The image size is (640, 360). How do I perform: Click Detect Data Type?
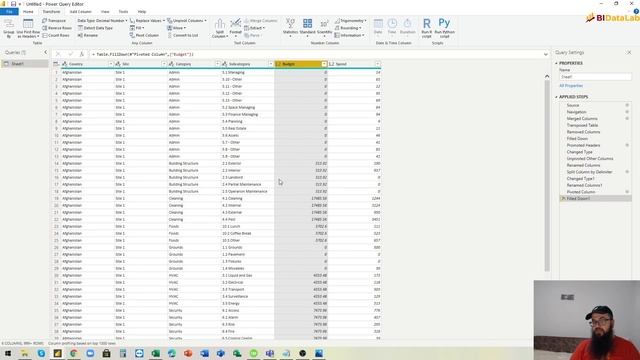pyautogui.click(x=95, y=28)
